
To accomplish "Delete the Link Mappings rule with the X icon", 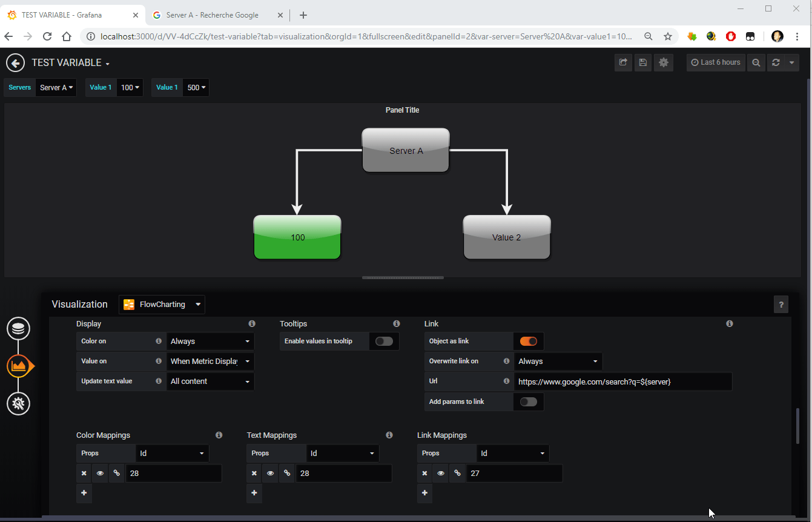I will [x=424, y=473].
